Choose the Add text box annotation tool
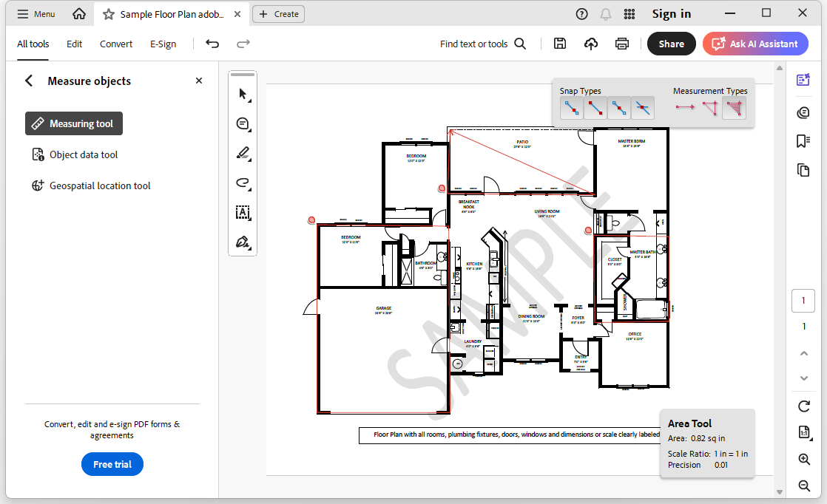827x504 pixels. [243, 212]
